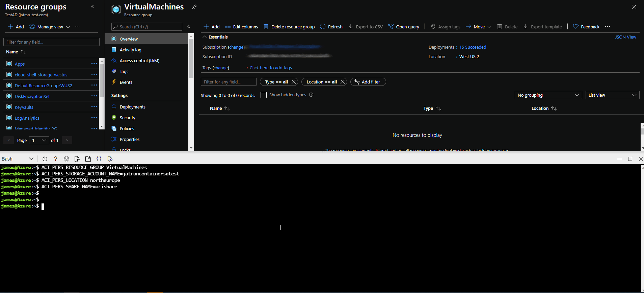644x293 pixels.
Task: Open ellipsis menu for Apps resource group
Action: click(x=94, y=64)
